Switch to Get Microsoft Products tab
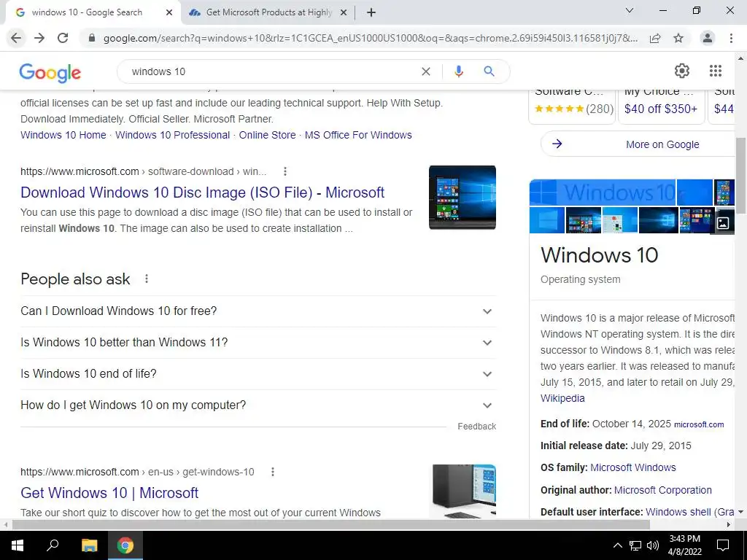 268,12
